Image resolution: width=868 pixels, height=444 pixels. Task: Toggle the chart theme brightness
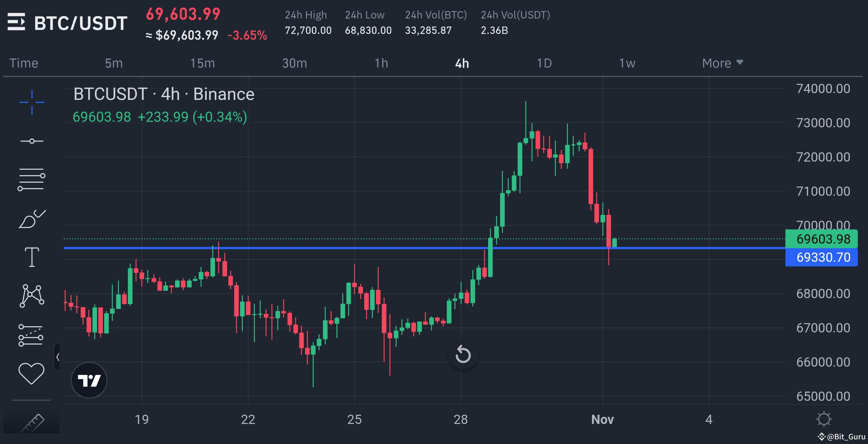825,419
